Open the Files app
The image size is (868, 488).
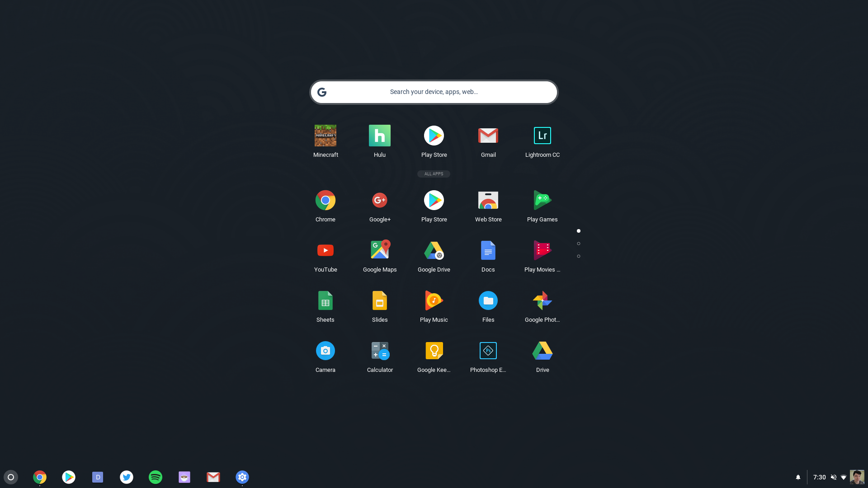488,300
